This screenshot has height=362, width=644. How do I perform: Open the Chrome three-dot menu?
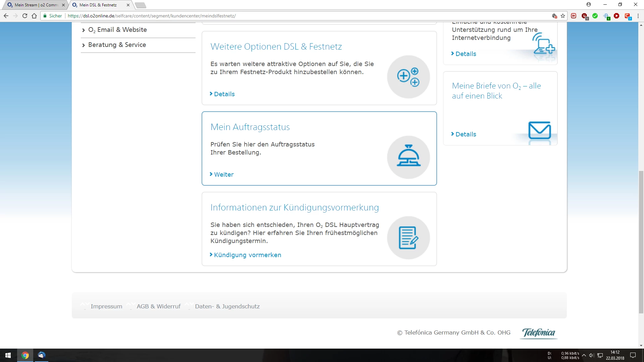click(x=638, y=16)
